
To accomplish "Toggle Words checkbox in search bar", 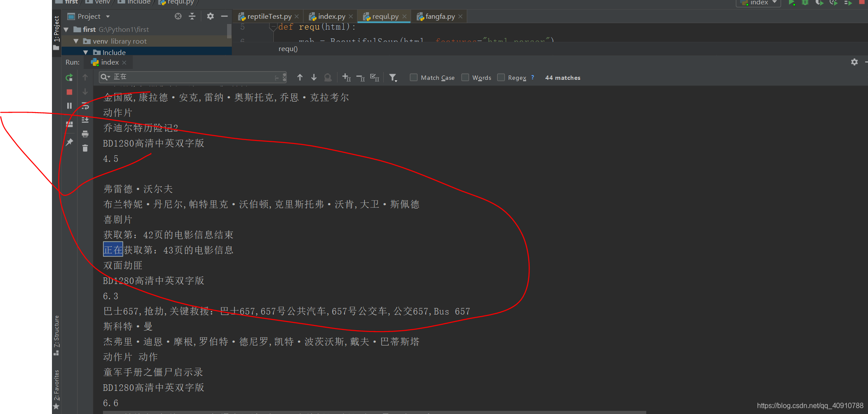I will [x=465, y=77].
